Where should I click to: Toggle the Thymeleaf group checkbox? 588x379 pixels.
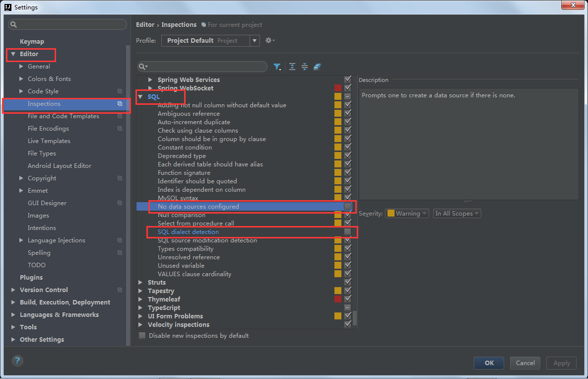[348, 299]
